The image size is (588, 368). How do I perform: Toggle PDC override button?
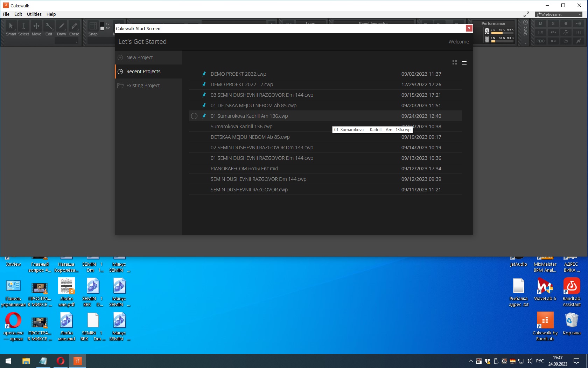click(x=540, y=41)
